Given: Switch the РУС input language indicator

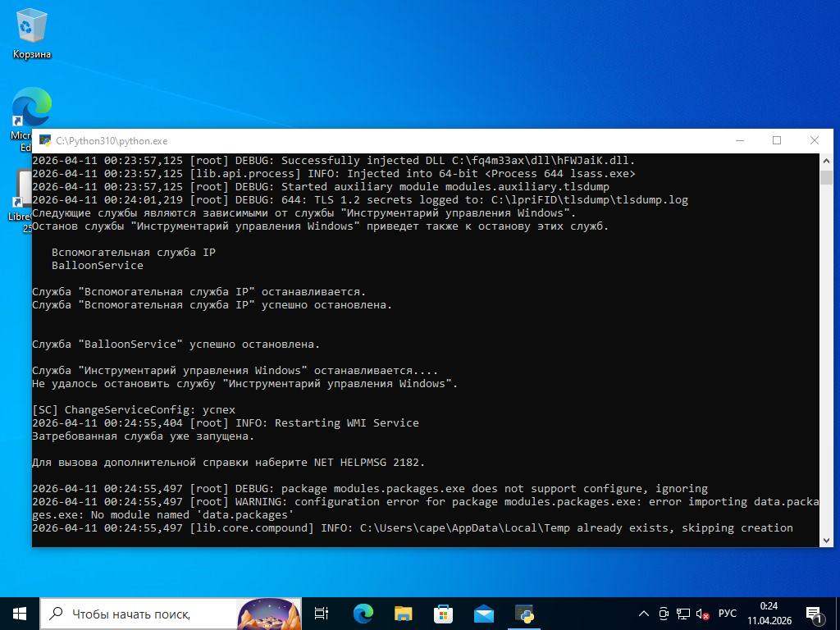Looking at the screenshot, I should [727, 614].
